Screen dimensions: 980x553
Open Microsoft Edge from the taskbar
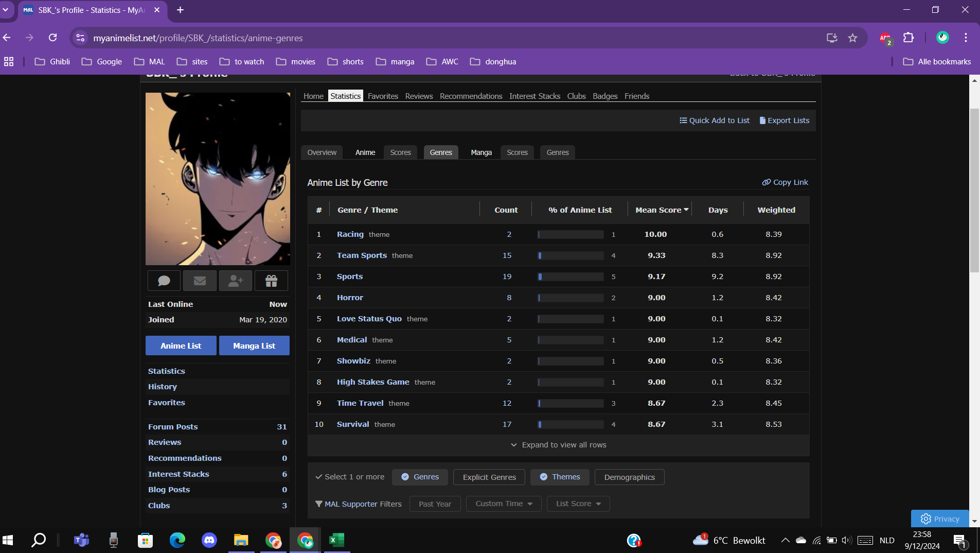click(177, 540)
